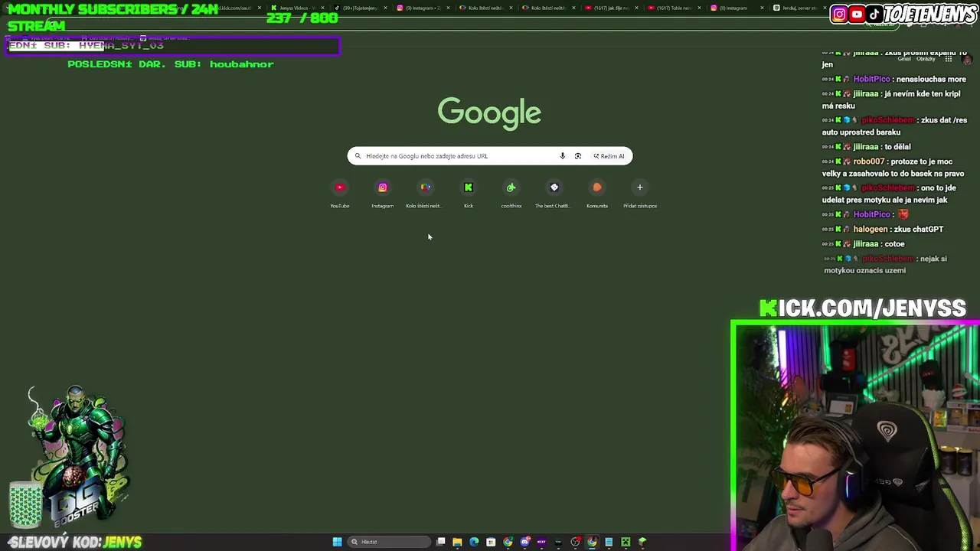Screen dimensions: 980x551
Task: Click the Režim AI button
Action: (609, 156)
